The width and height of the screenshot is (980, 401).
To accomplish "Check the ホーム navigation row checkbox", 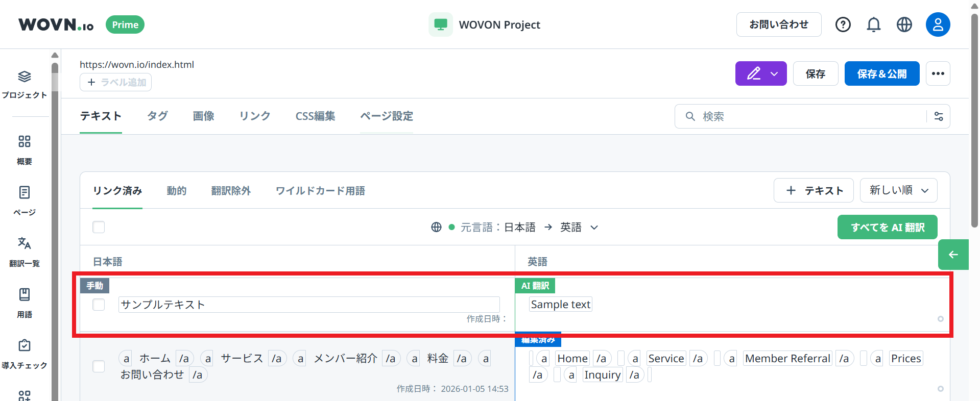I will tap(99, 366).
